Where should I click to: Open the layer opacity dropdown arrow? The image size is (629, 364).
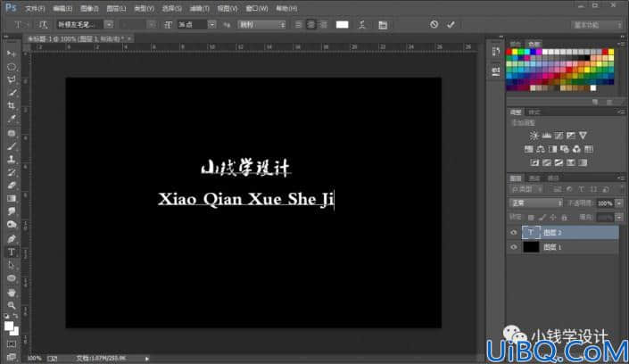coord(619,203)
